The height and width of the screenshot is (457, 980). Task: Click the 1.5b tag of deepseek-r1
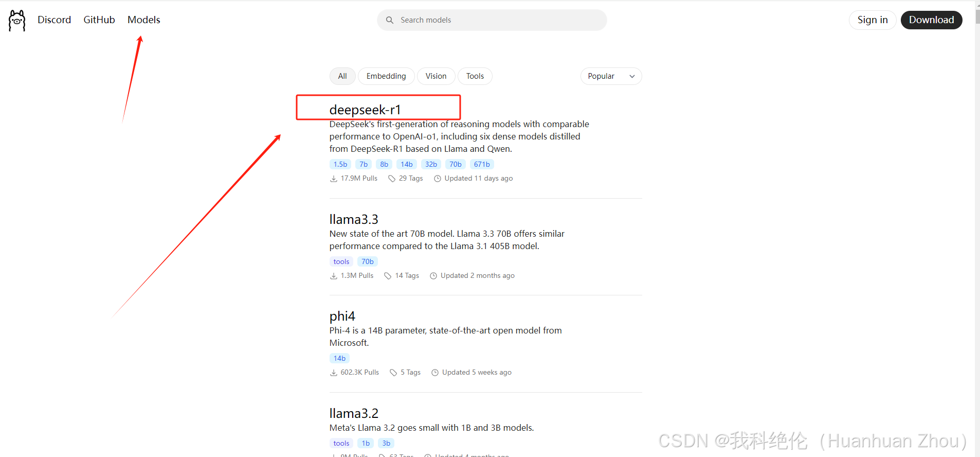tap(340, 164)
